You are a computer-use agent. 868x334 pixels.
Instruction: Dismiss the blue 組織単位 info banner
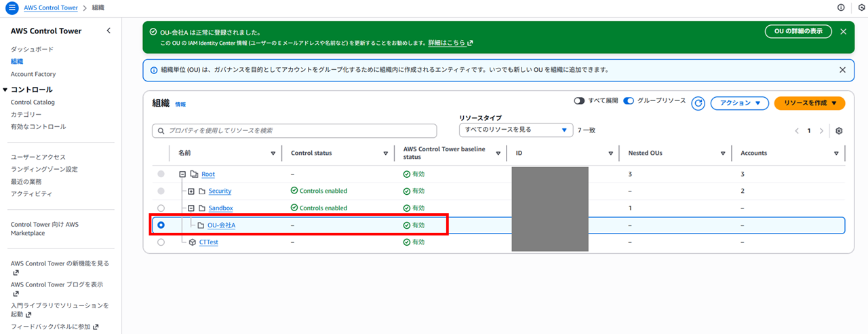[842, 70]
